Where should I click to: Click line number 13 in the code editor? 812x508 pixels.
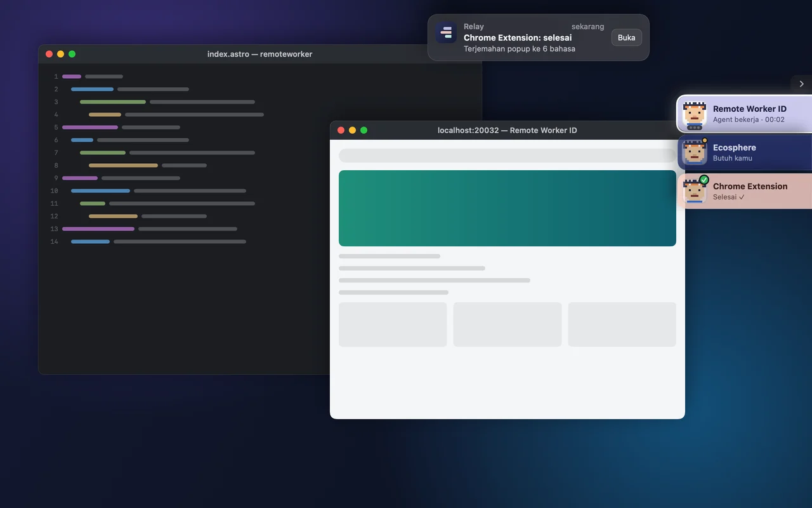point(54,229)
